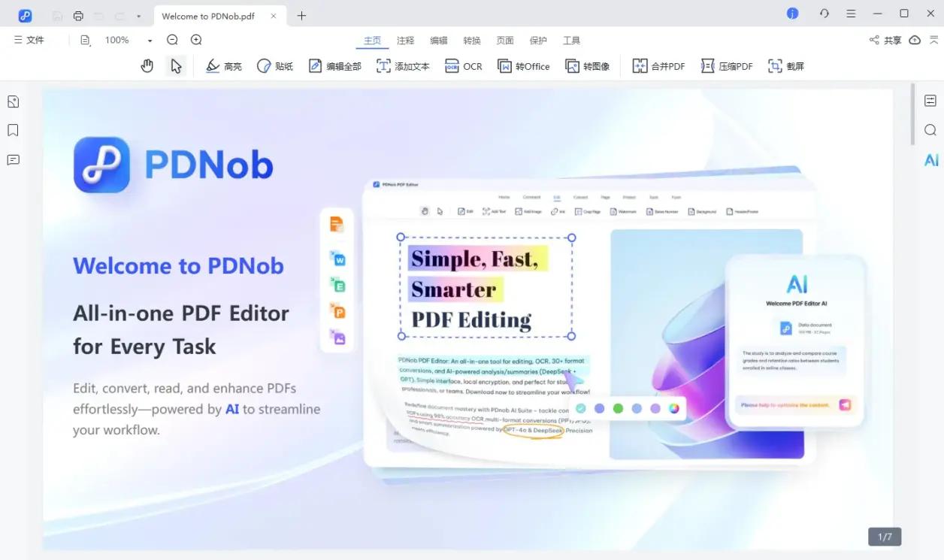Open the AI assistant panel
The width and height of the screenshot is (944, 560).
[930, 159]
